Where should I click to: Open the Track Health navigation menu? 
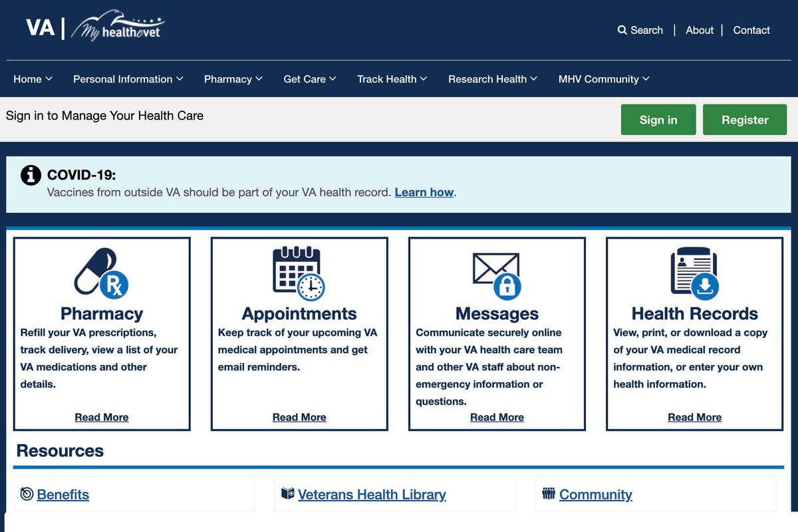click(x=392, y=79)
